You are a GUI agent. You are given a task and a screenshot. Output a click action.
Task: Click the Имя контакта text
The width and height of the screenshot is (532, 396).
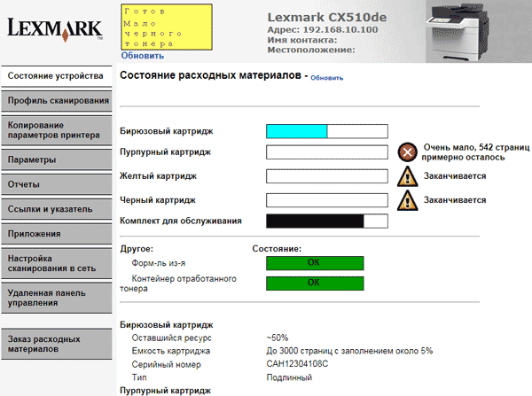(x=302, y=40)
